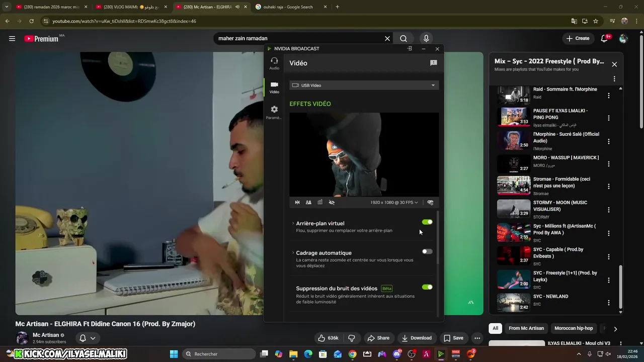Reload the current page

[31, 21]
